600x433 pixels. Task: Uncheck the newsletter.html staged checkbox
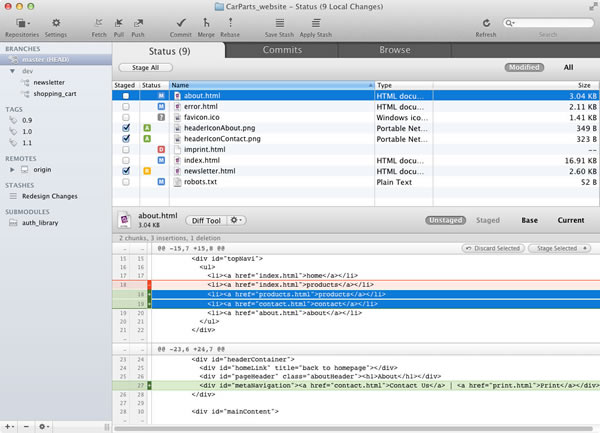(x=125, y=171)
